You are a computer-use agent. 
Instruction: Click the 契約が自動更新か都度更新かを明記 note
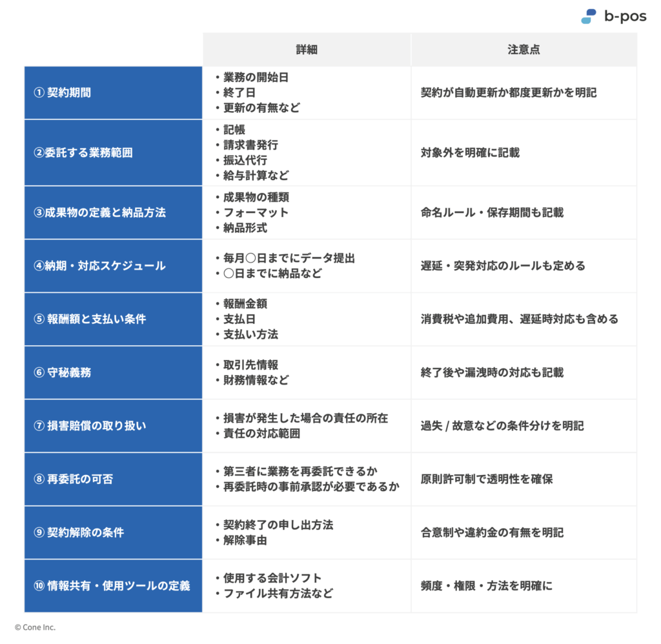pyautogui.click(x=509, y=93)
